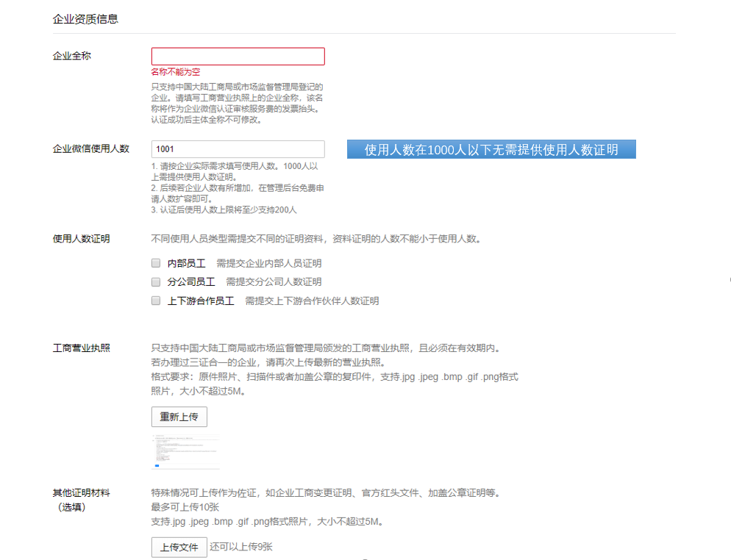The width and height of the screenshot is (731, 560).
Task: Click the 企业全称 input field
Action: pos(238,57)
